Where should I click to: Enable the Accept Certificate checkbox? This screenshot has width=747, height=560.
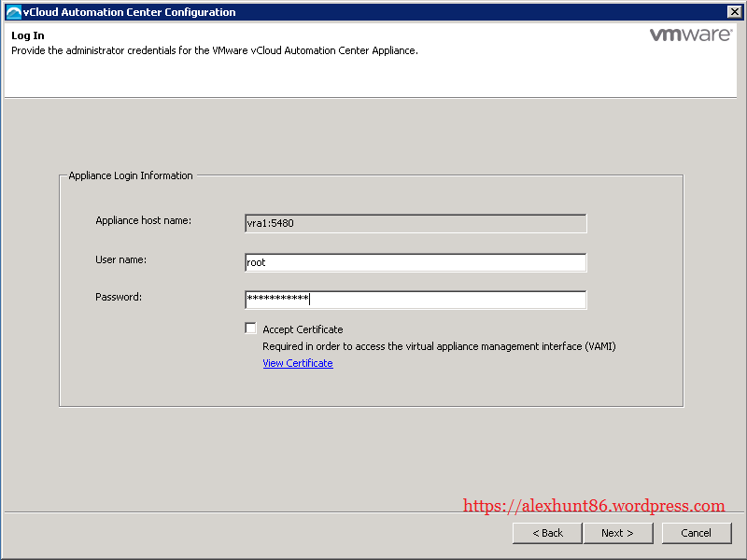[x=250, y=329]
